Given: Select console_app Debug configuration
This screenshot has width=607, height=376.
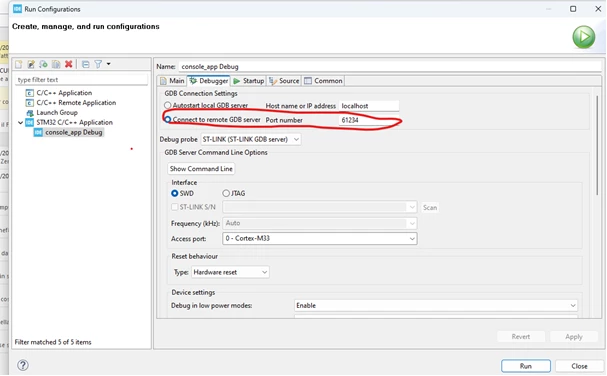Looking at the screenshot, I should [74, 132].
